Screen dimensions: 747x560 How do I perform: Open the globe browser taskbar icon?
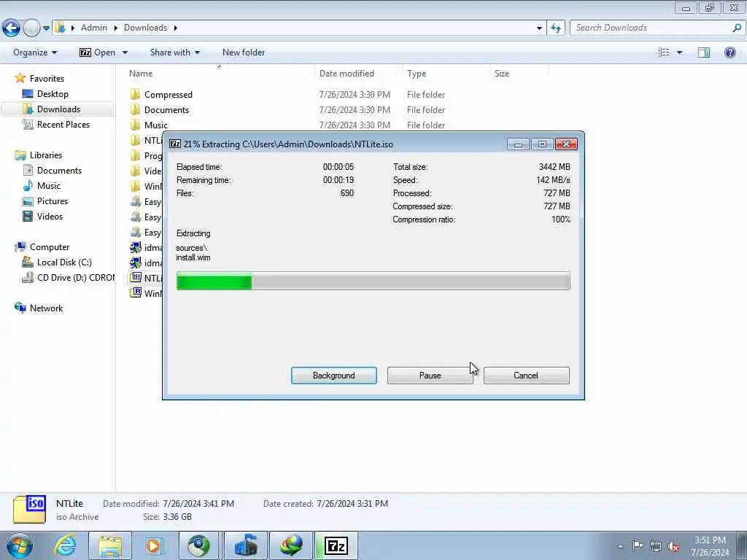pos(199,545)
